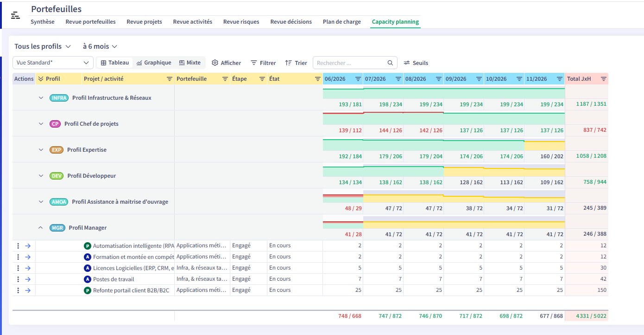Click the Rechercher search field
This screenshot has width=644, height=335.
coord(355,63)
